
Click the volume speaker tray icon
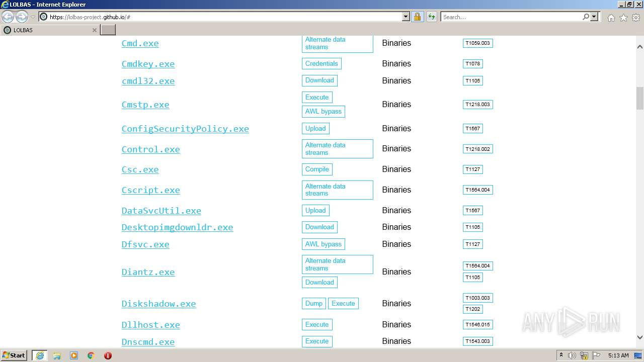coord(572,355)
